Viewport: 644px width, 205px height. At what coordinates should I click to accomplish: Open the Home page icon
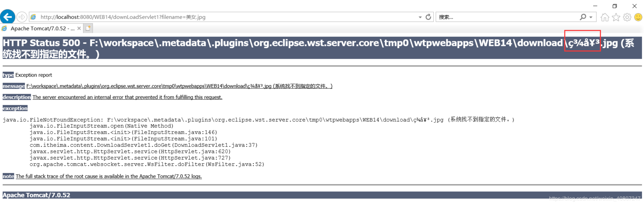coord(605,17)
